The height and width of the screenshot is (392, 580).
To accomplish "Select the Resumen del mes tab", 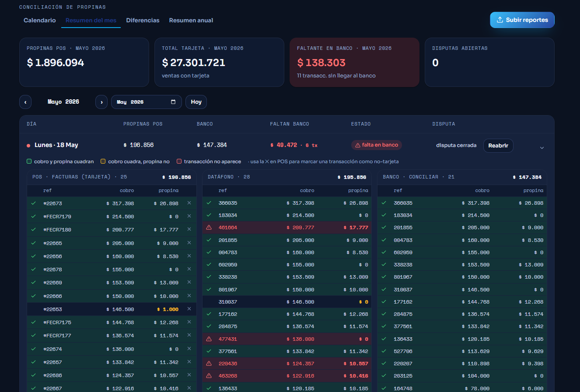I will click(91, 20).
